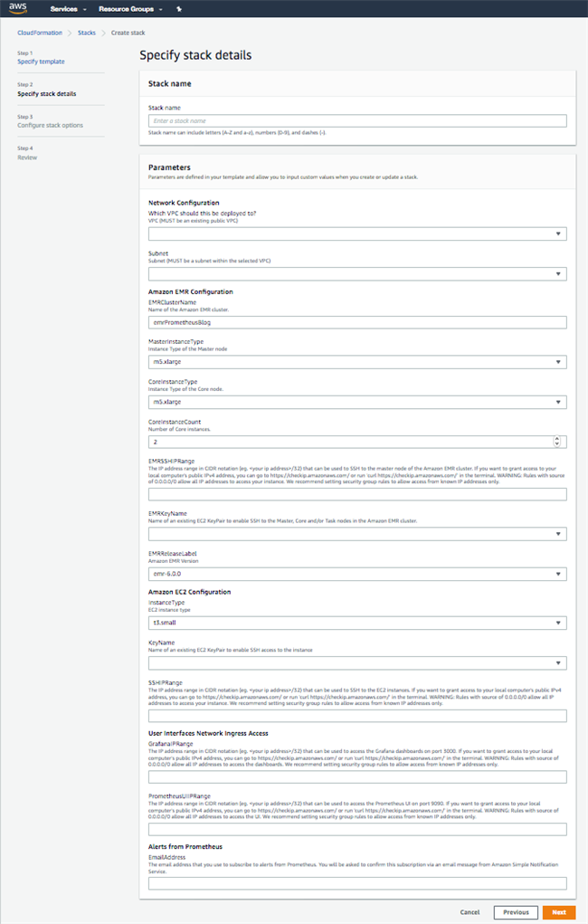This screenshot has width=588, height=924.
Task: Click Alerts from Prometheus heading
Action: (185, 847)
